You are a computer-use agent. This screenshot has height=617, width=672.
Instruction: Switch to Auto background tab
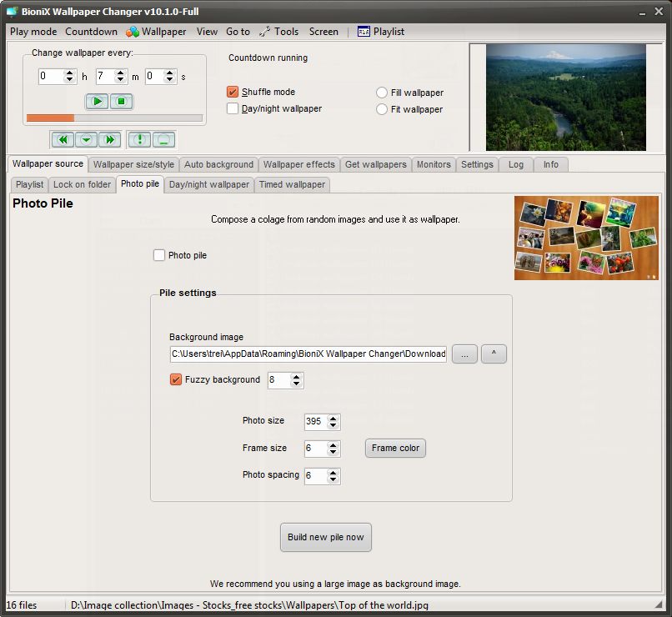point(218,164)
